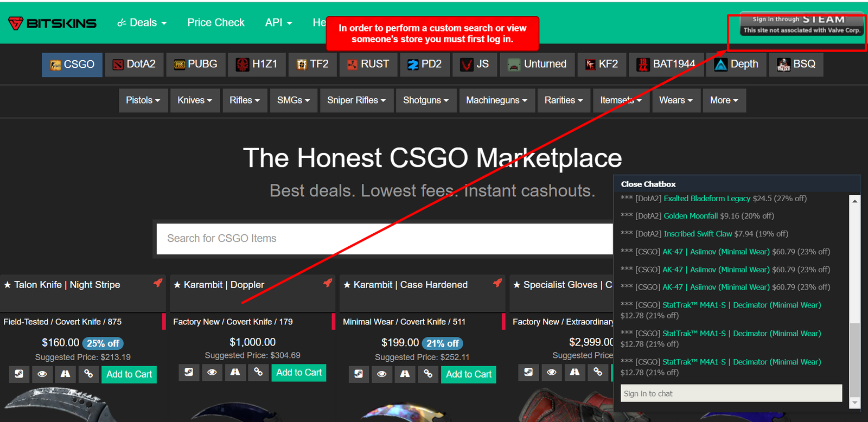
Task: Click chain link icon on Karambit Case Hardened
Action: tap(428, 374)
